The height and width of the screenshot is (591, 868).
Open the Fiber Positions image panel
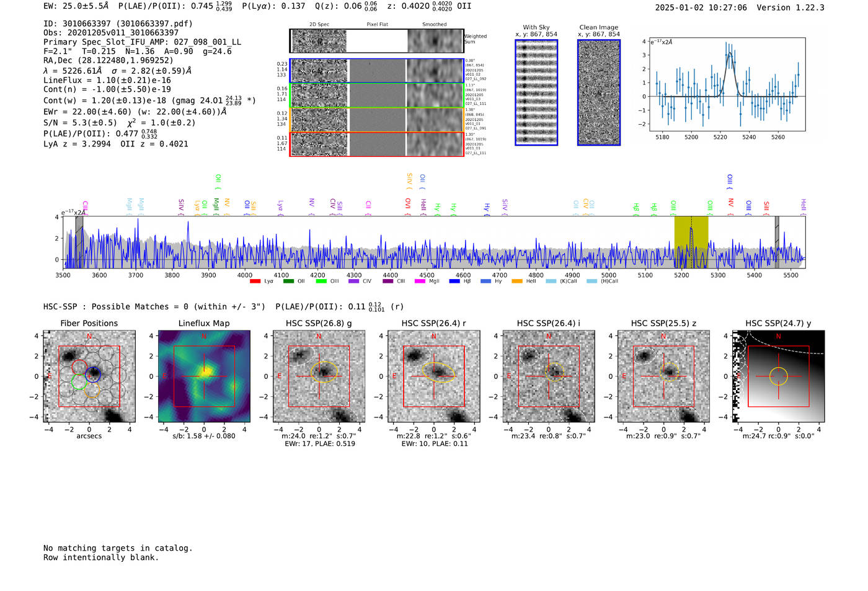click(89, 376)
